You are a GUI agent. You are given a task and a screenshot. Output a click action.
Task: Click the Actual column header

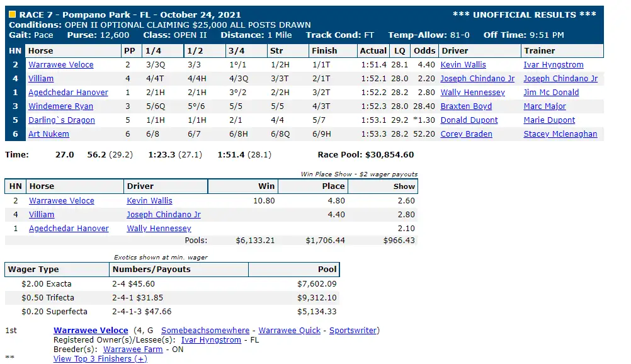click(x=373, y=51)
